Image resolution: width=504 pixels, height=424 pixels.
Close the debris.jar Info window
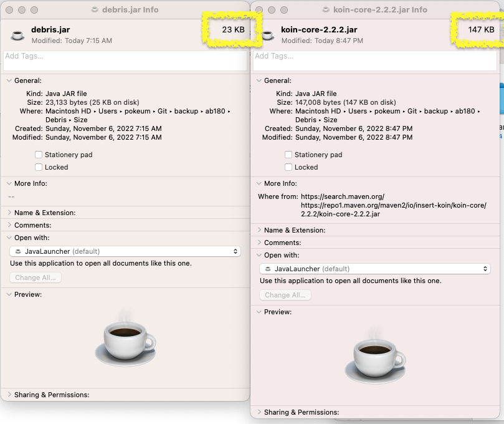[x=9, y=10]
